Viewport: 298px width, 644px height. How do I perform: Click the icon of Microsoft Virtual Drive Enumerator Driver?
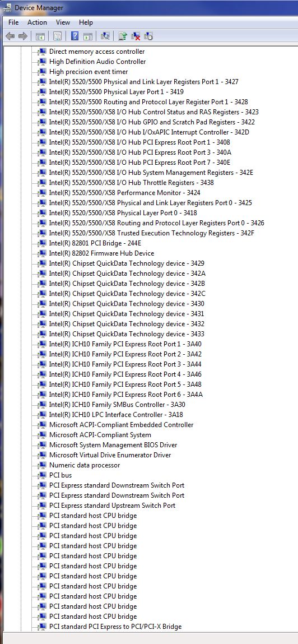point(42,455)
